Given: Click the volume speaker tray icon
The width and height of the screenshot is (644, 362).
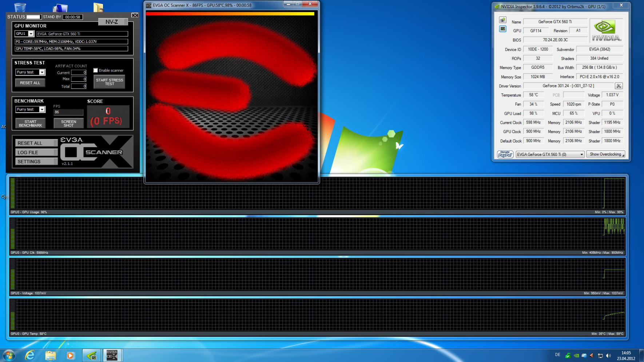Looking at the screenshot, I should [x=608, y=355].
